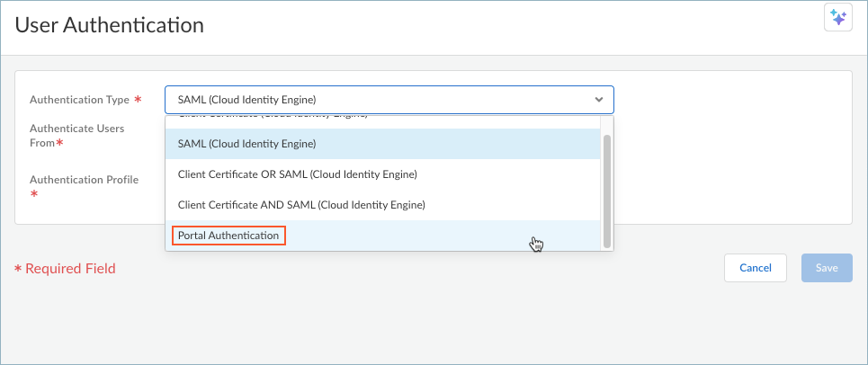This screenshot has height=365, width=868.
Task: Click the Required Field legend text
Action: (70, 268)
